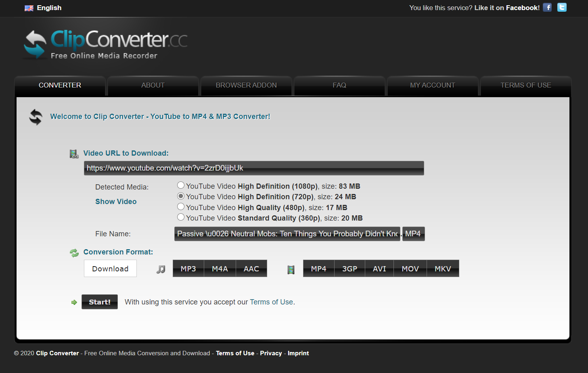Open the footer Privacy link
588x373 pixels.
pyautogui.click(x=271, y=353)
